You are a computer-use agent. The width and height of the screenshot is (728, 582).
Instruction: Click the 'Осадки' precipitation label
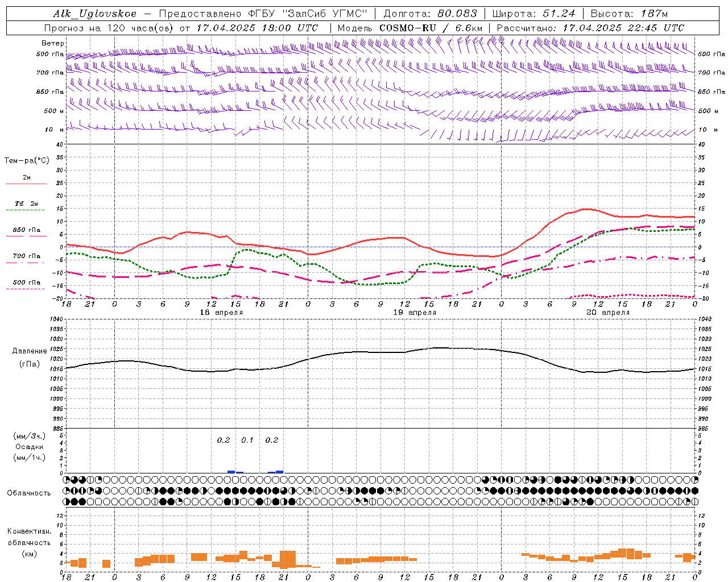pyautogui.click(x=30, y=447)
